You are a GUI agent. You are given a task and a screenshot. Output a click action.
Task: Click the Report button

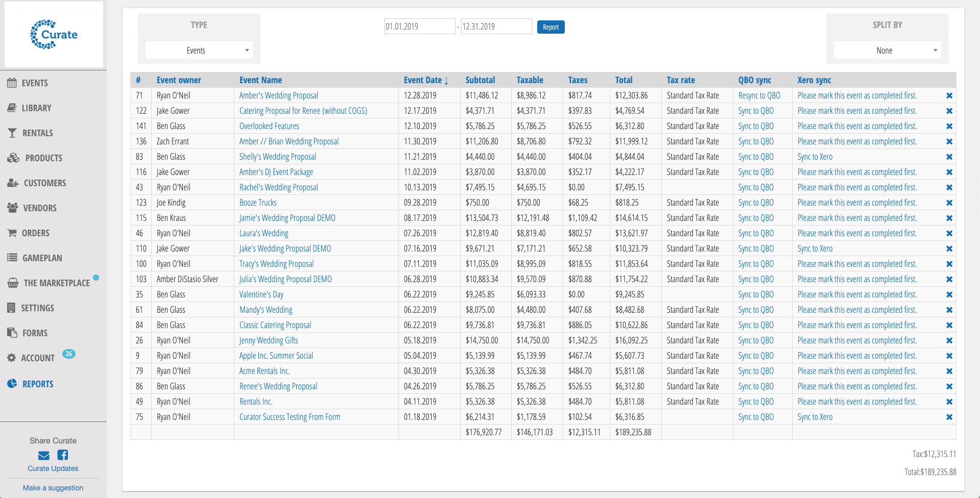pos(551,27)
